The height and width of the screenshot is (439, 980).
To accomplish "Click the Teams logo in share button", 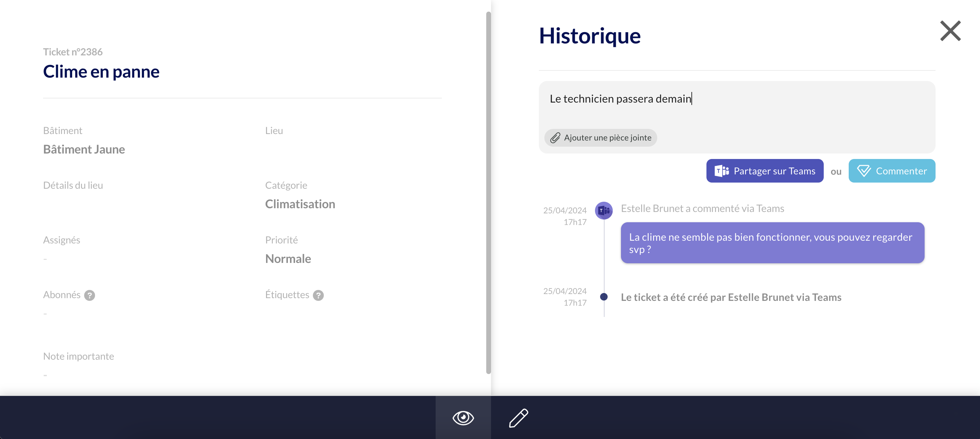I will click(x=721, y=171).
